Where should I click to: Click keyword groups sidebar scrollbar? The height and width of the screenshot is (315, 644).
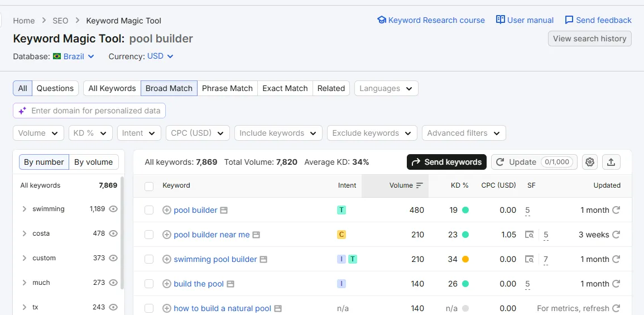(122, 232)
